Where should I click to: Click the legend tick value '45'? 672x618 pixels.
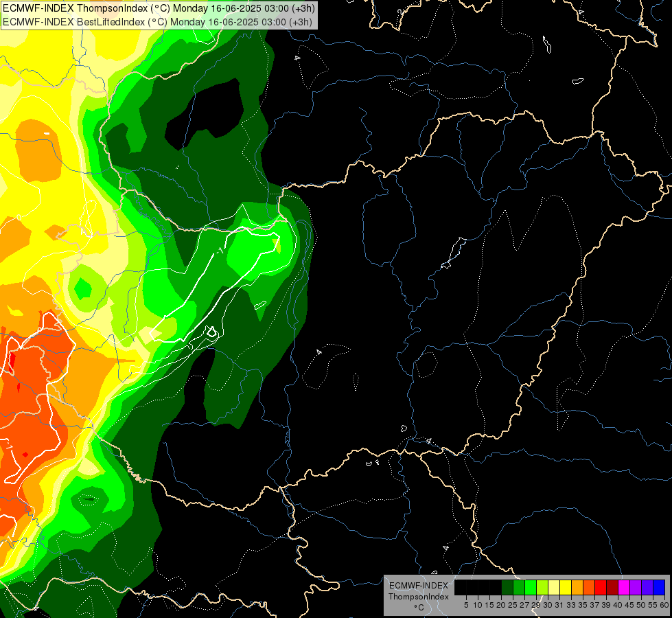click(x=629, y=605)
